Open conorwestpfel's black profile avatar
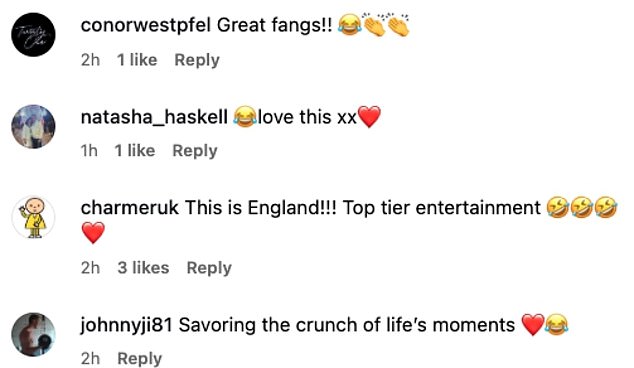The height and width of the screenshot is (368, 634). (x=33, y=34)
